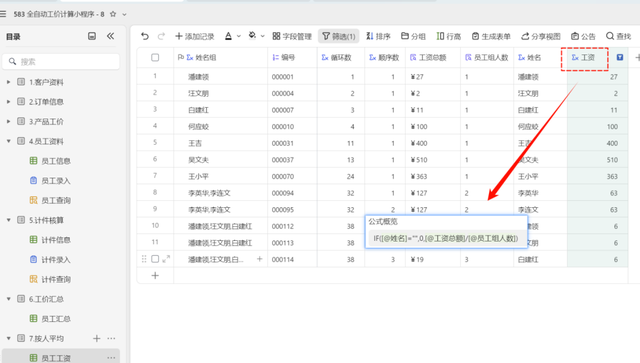
Task: Toggle the select-all header checkbox
Action: pos(155,58)
